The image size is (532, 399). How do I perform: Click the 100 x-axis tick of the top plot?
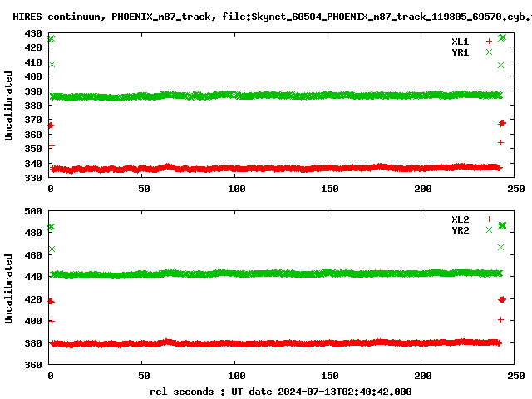coord(236,189)
